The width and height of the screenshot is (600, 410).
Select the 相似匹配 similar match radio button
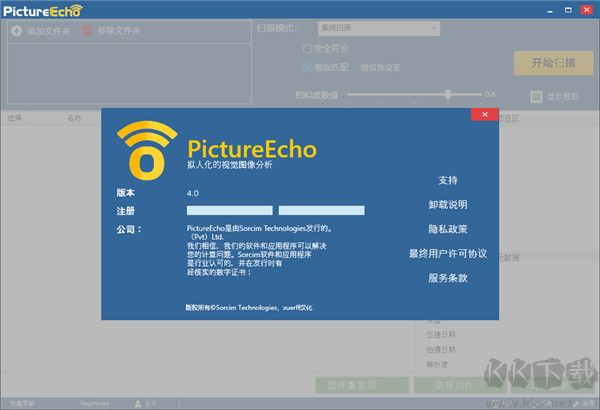307,67
